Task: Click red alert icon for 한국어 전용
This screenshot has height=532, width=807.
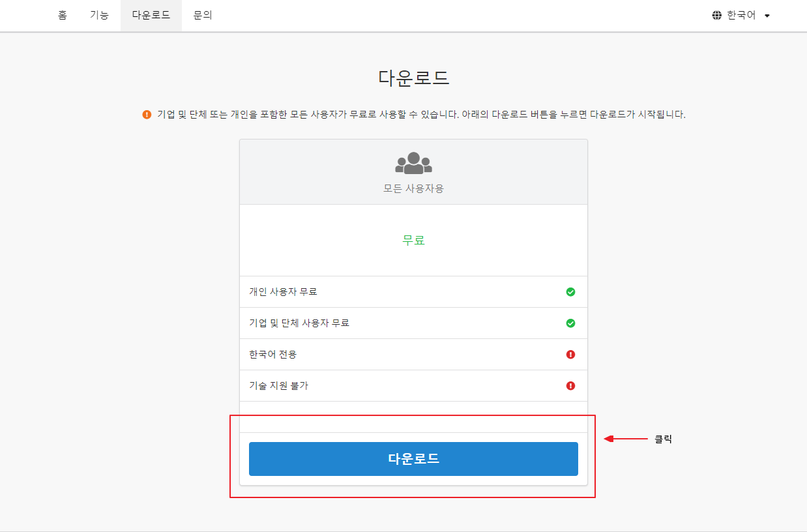Action: tap(570, 355)
